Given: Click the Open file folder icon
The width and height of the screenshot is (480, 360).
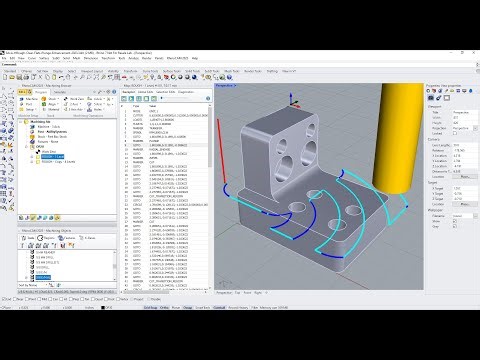Looking at the screenshot, I should (x=12, y=77).
